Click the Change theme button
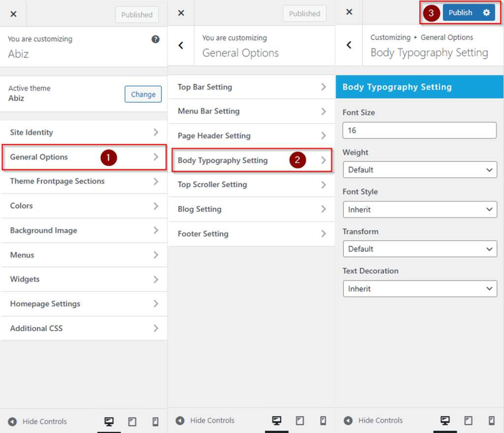 coord(143,95)
